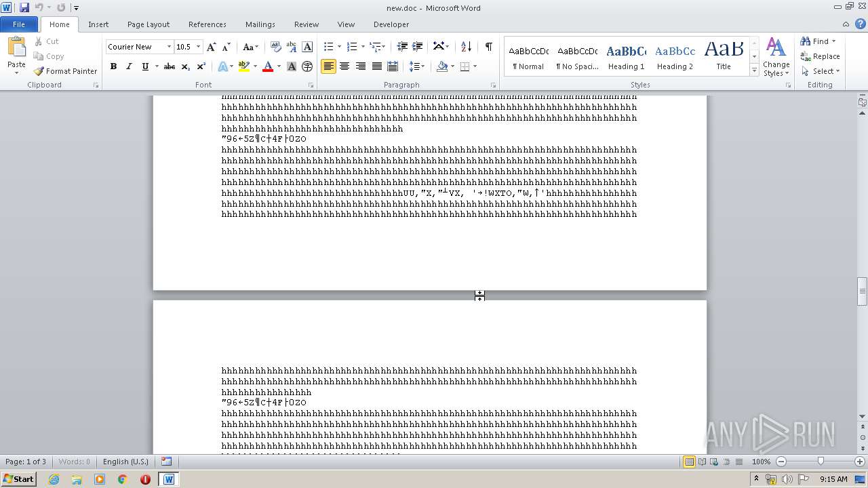Image resolution: width=868 pixels, height=488 pixels.
Task: Toggle Subscript formatting
Action: [x=185, y=66]
